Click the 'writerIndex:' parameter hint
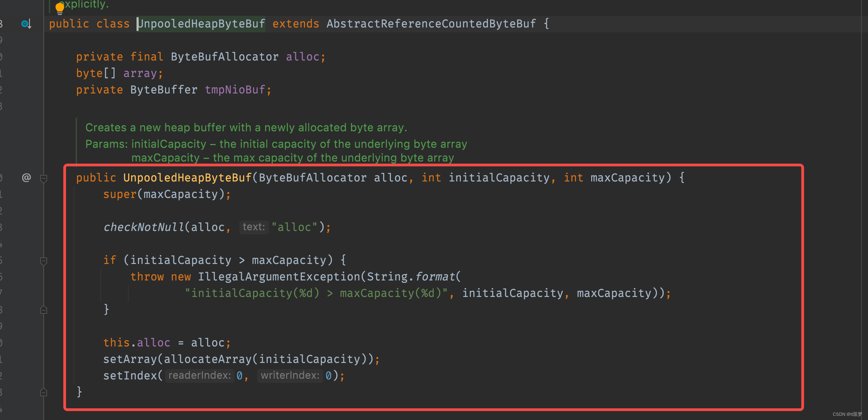Viewport: 868px width, 420px height. pyautogui.click(x=290, y=375)
